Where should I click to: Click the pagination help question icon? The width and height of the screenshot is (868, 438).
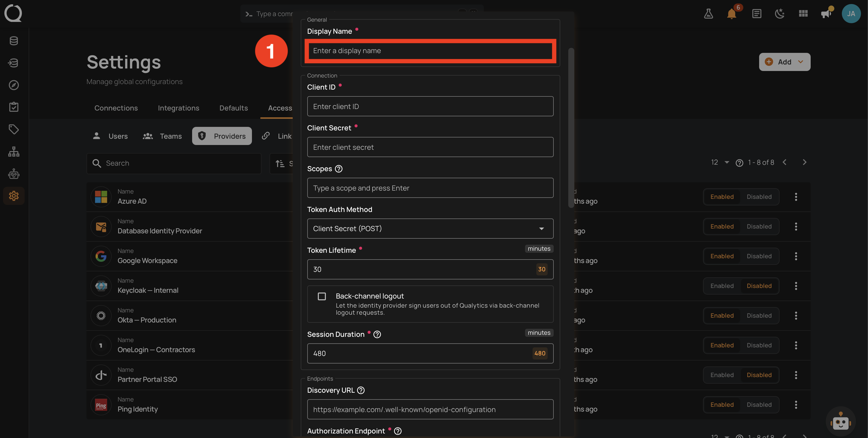pyautogui.click(x=739, y=163)
